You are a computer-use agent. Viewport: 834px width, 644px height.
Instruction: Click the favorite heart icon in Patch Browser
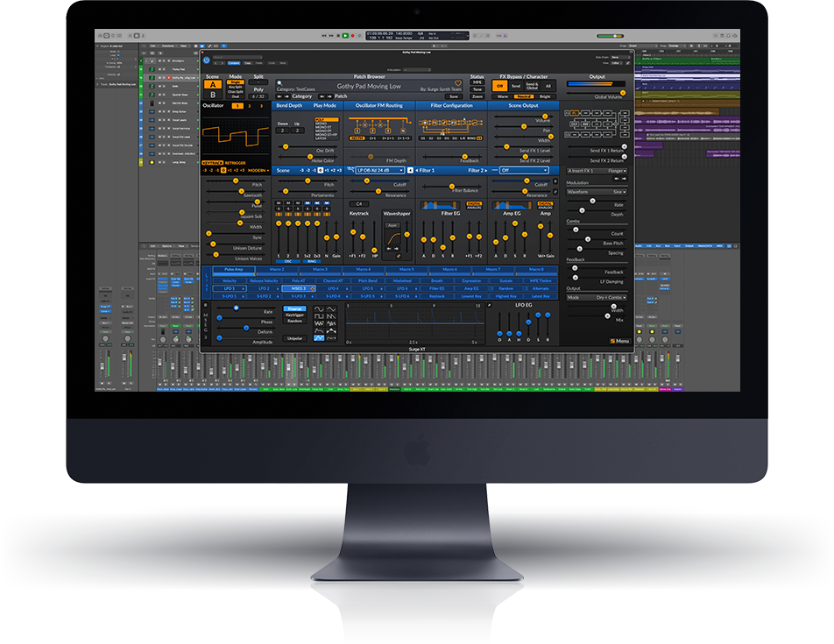coord(457,83)
